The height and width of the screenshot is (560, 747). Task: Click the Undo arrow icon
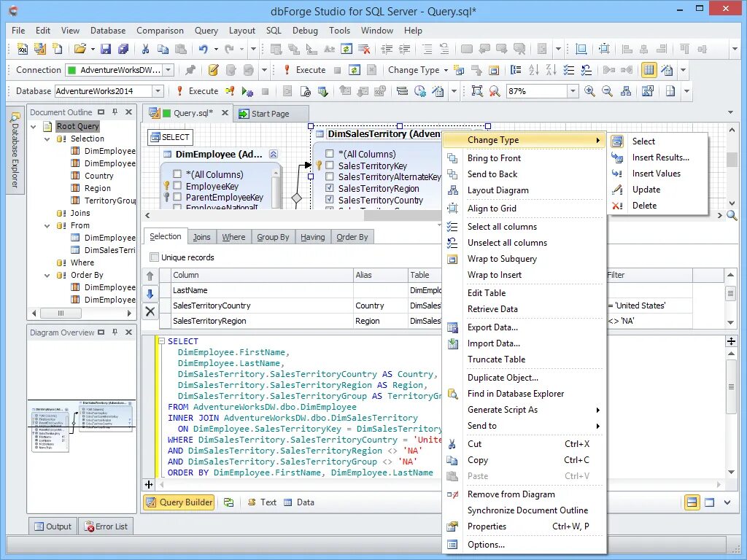click(204, 49)
